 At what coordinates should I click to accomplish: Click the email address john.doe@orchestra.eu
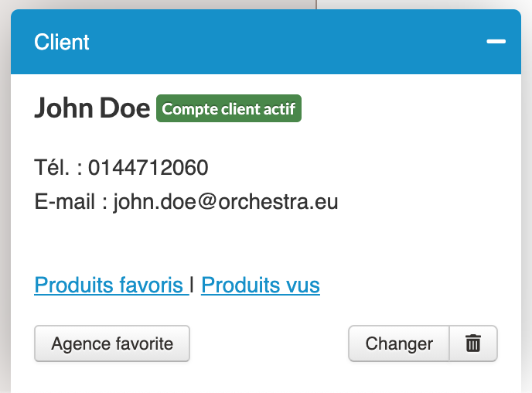pyautogui.click(x=226, y=202)
